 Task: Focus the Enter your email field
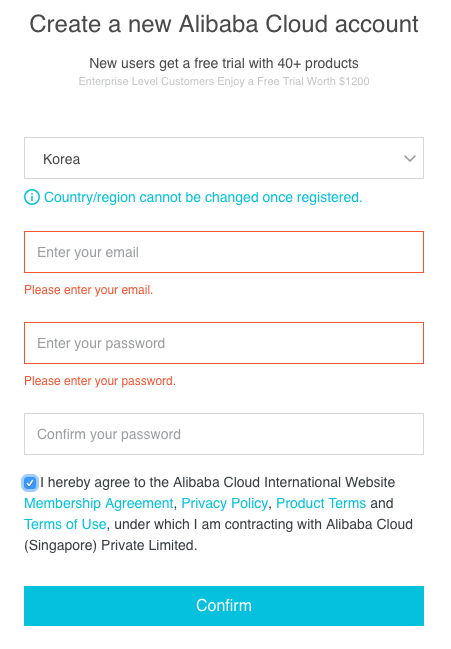click(x=224, y=252)
